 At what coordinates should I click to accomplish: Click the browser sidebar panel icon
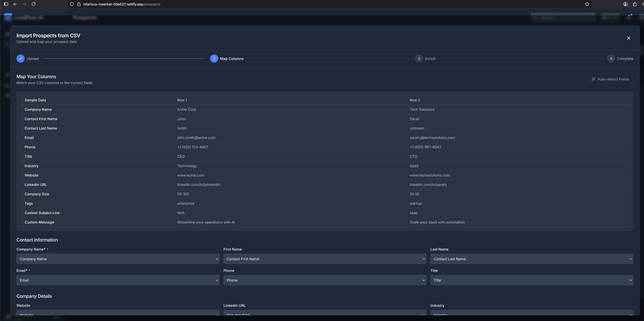point(6,4)
